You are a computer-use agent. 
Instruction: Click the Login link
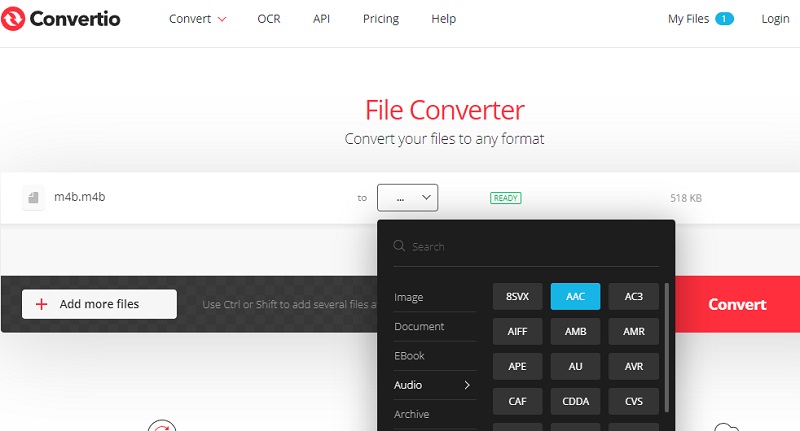[x=775, y=19]
